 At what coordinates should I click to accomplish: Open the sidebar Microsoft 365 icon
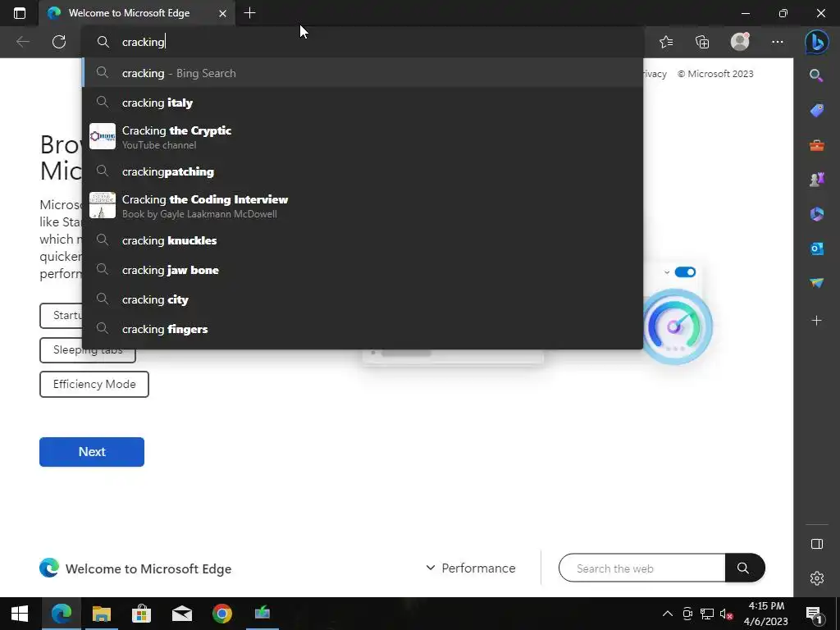click(816, 214)
